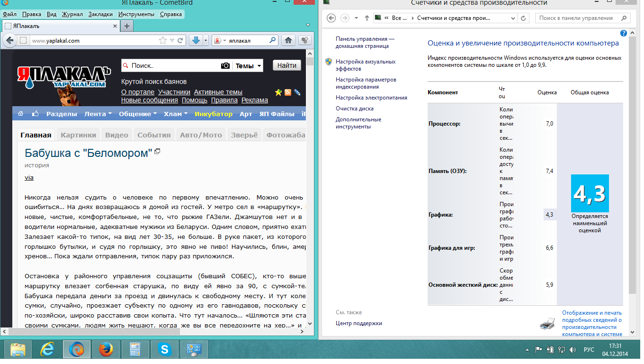Open the Закладки menu in CometBird

tap(100, 14)
